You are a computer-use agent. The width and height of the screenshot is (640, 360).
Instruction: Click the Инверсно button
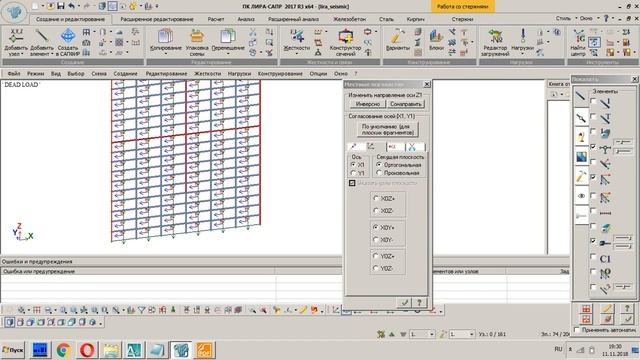coord(367,104)
